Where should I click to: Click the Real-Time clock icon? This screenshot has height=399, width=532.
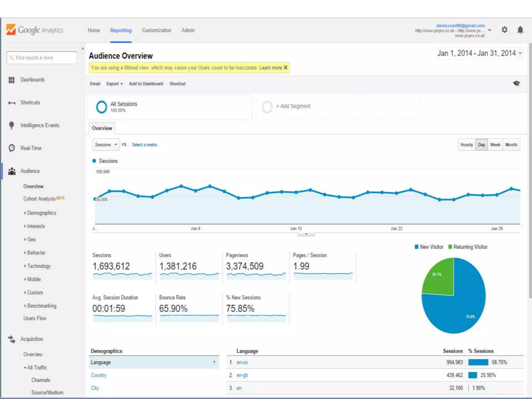(x=12, y=148)
